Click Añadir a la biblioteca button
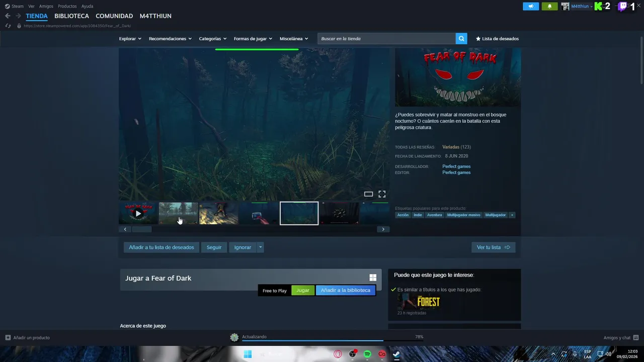Viewport: 644px width, 362px height. coord(345,290)
